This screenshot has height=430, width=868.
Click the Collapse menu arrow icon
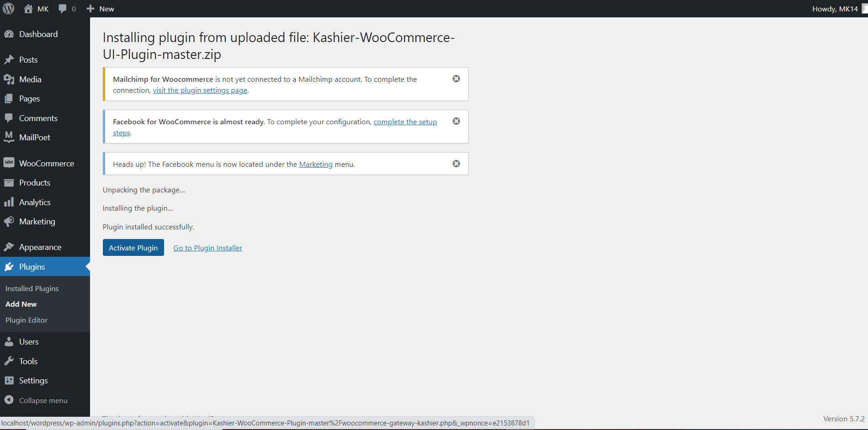coord(9,400)
